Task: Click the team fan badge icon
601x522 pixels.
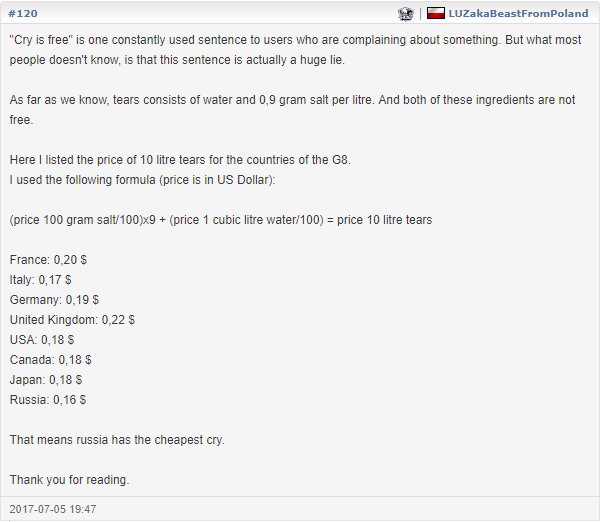Action: click(x=405, y=14)
